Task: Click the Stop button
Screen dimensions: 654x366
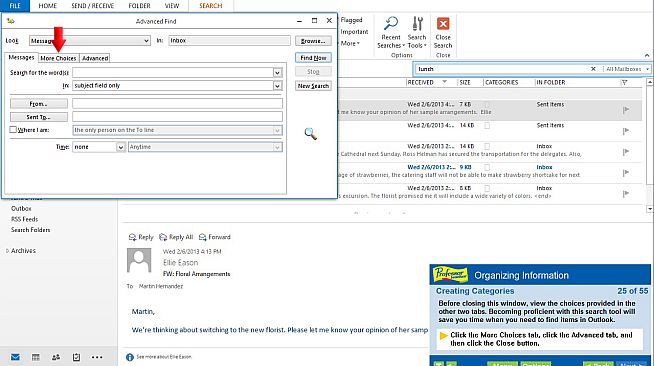Action: click(313, 72)
